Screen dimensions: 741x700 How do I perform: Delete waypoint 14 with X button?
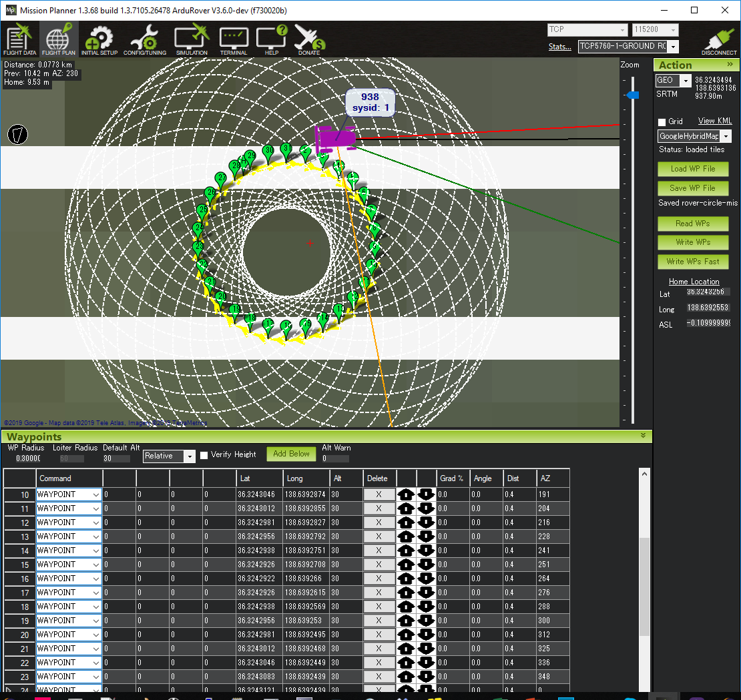pyautogui.click(x=379, y=551)
